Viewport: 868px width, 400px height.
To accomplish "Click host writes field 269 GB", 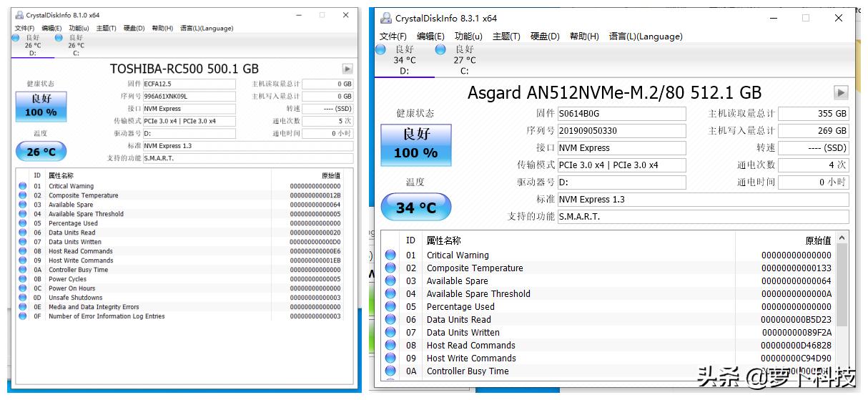I will click(x=814, y=130).
